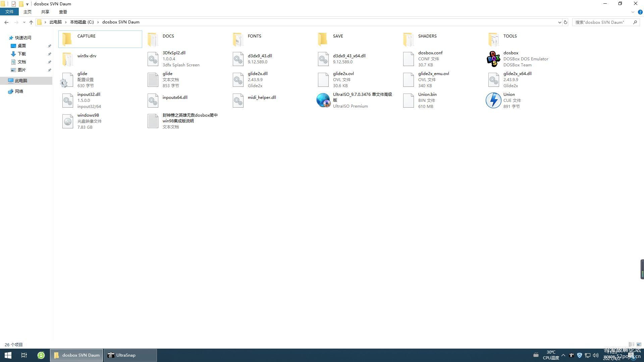The height and width of the screenshot is (362, 644).
Task: Open the 查看 ribbon tab
Action: click(63, 12)
